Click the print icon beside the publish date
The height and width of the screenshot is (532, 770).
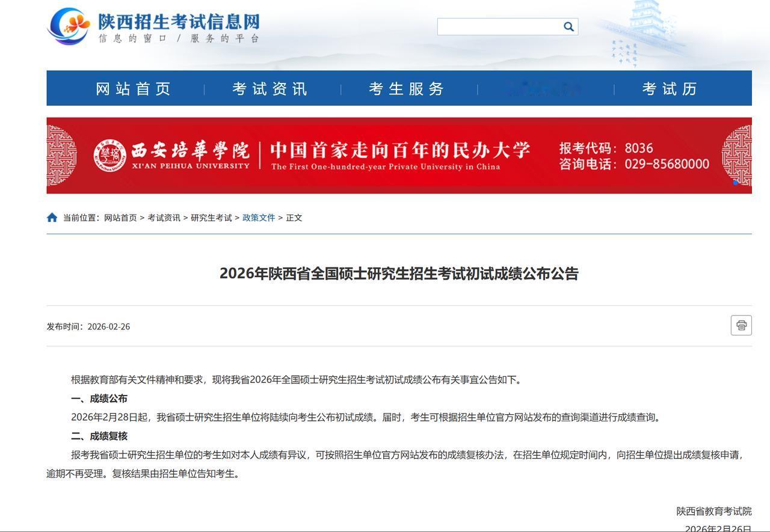coord(741,325)
